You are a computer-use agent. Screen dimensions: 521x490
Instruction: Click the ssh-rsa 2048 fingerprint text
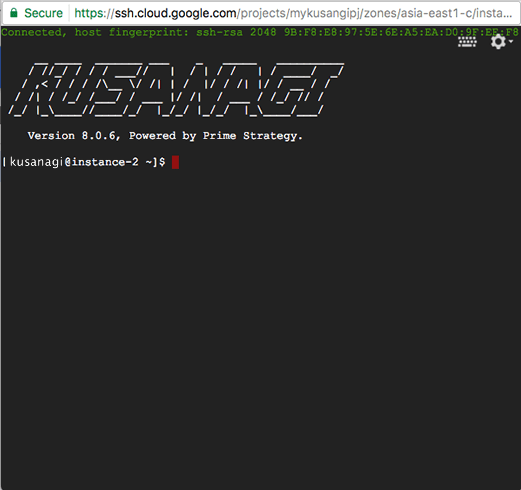[236, 32]
